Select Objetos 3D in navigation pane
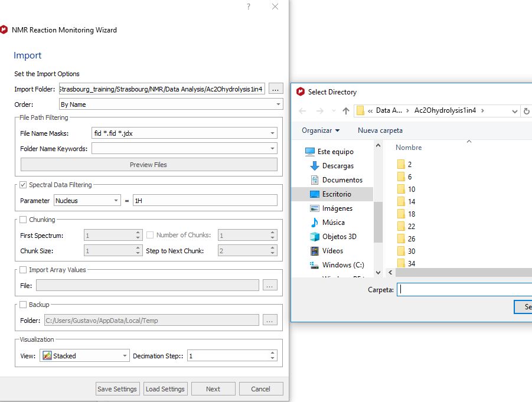 [x=333, y=237]
